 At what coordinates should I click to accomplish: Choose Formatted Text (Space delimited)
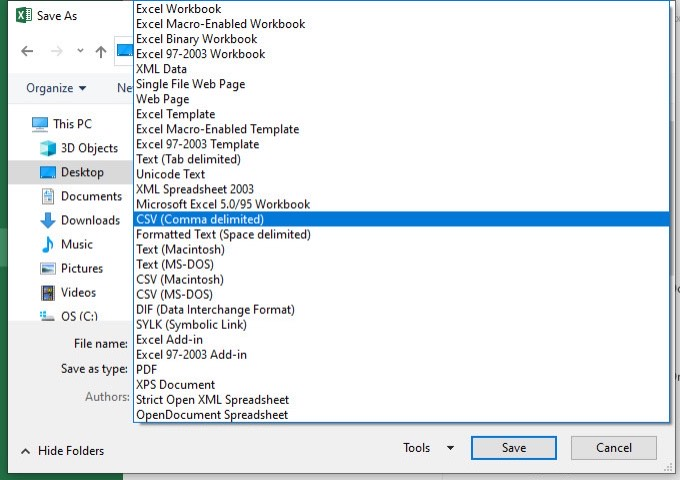(401, 235)
